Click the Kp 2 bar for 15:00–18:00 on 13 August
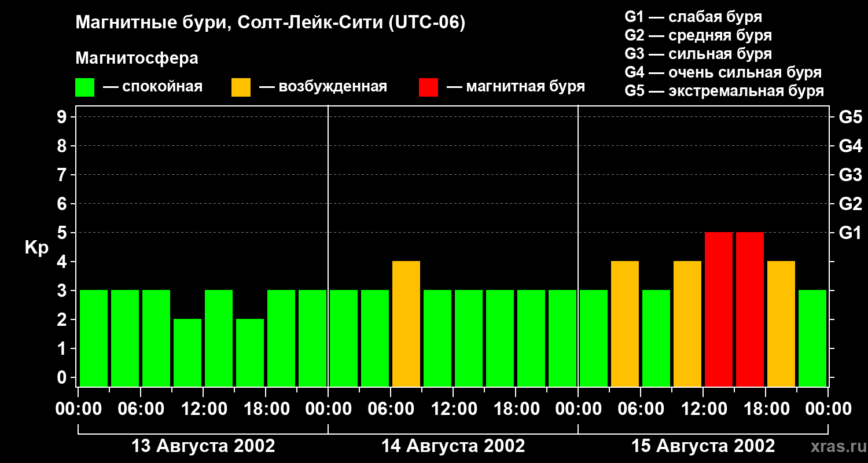The width and height of the screenshot is (868, 463). [250, 352]
